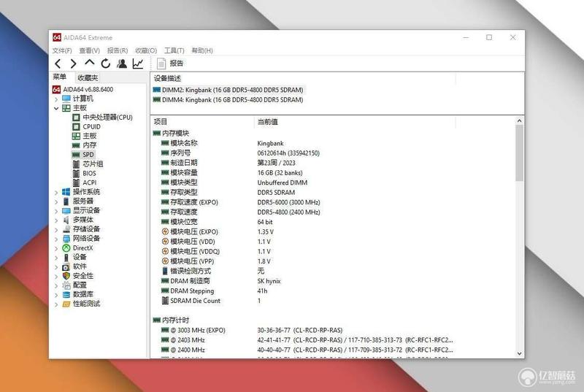Viewport: 584px width, 392px height.
Task: Go forward with the right arrow toolbar icon
Action: pos(74,64)
